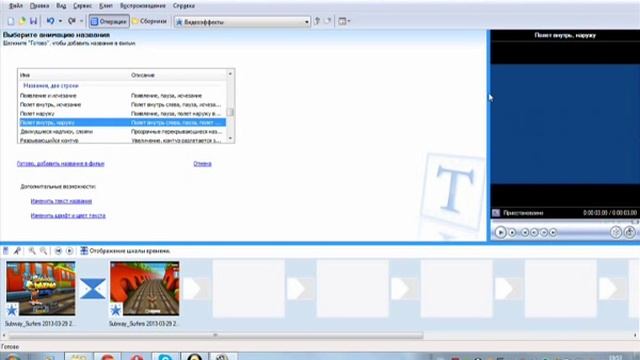
Task: Click the Отмена link
Action: pos(202,164)
